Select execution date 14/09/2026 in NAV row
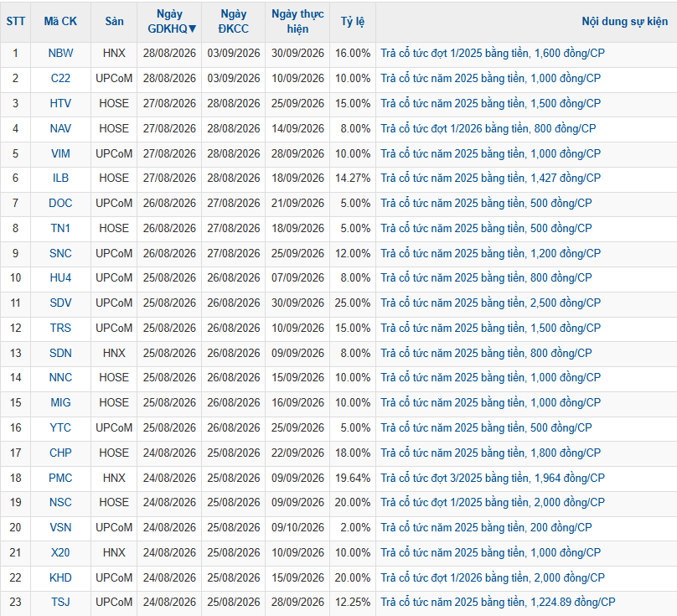This screenshot has width=677, height=616. pos(297,128)
